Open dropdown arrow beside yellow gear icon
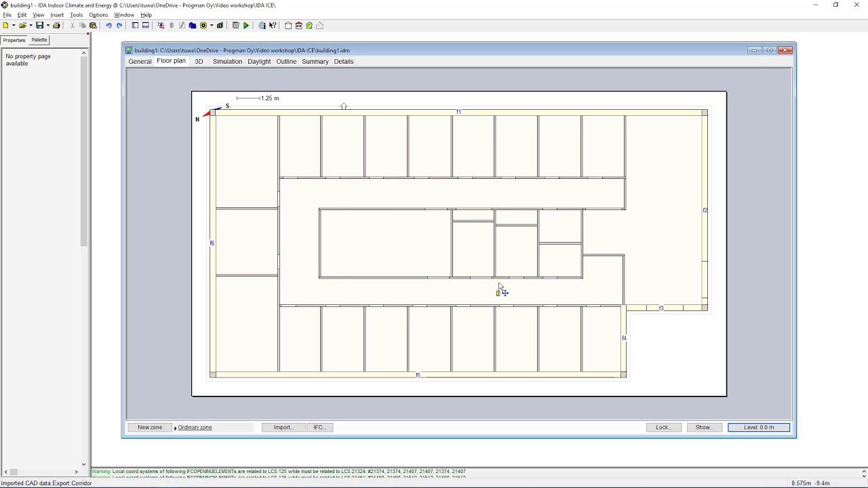Viewport: 868px width, 488px height. tap(212, 25)
